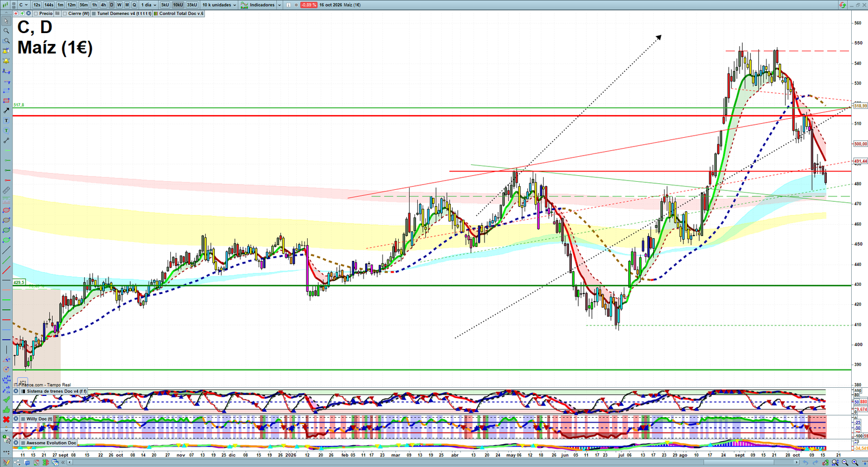Switch to the 12s timeframe
The width and height of the screenshot is (868, 467).
[x=37, y=5]
